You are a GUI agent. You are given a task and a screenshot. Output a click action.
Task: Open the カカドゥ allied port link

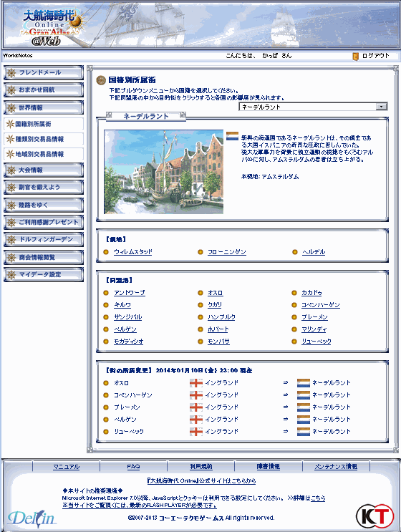[311, 292]
